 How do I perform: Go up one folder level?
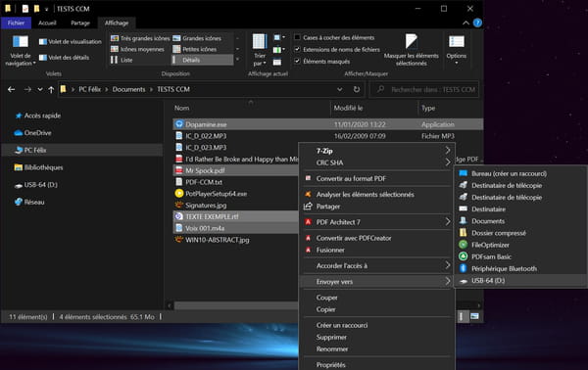coord(51,89)
